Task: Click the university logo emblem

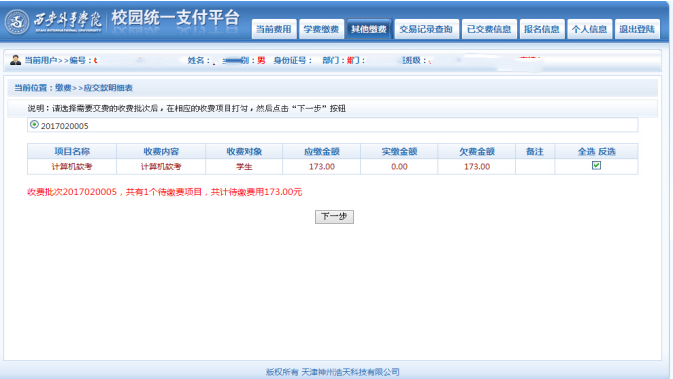Action: [x=17, y=22]
